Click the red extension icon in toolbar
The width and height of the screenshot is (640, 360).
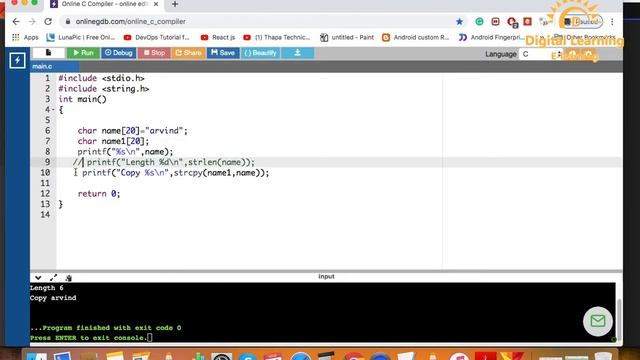527,21
